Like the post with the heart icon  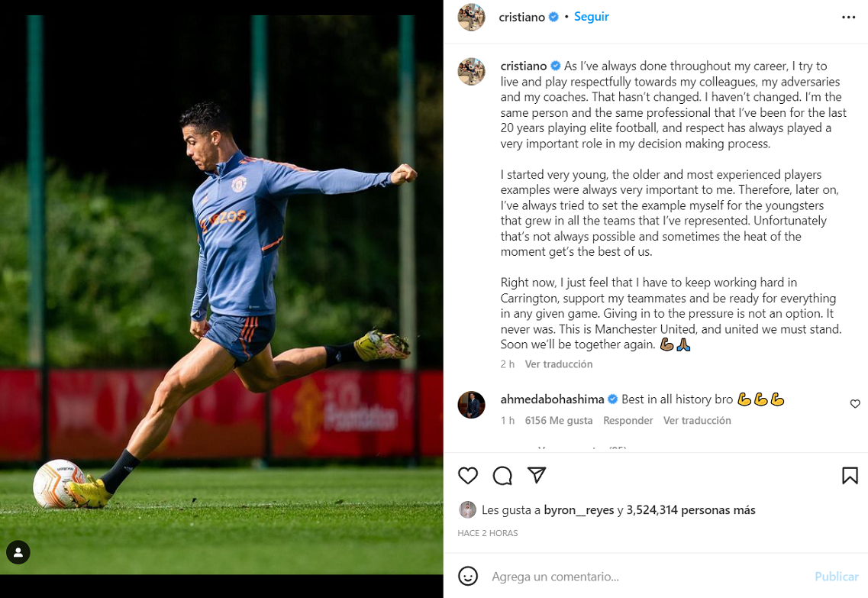[x=468, y=476]
